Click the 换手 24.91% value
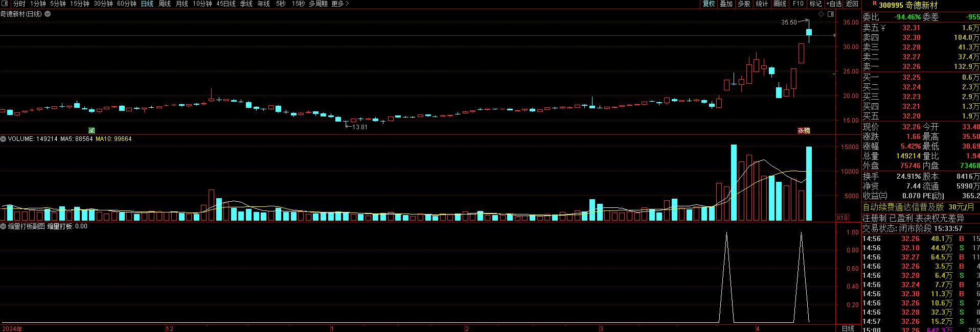This screenshot has height=332, width=980. tap(908, 176)
